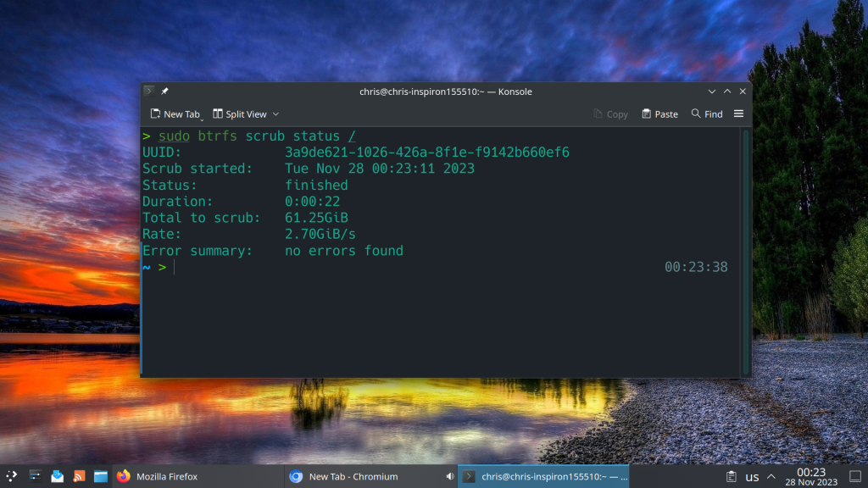Open the system monitor taskbar icon
This screenshot has height=488, width=868.
pyautogui.click(x=36, y=476)
